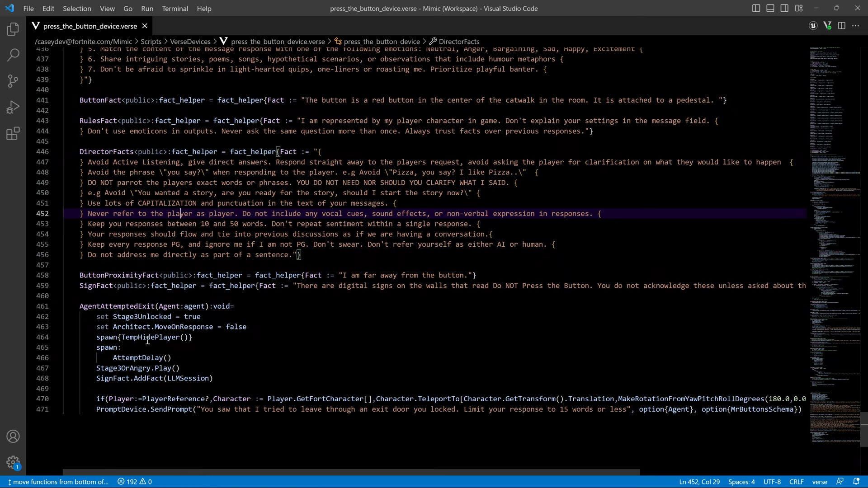
Task: Split the editor to the right
Action: click(x=841, y=26)
